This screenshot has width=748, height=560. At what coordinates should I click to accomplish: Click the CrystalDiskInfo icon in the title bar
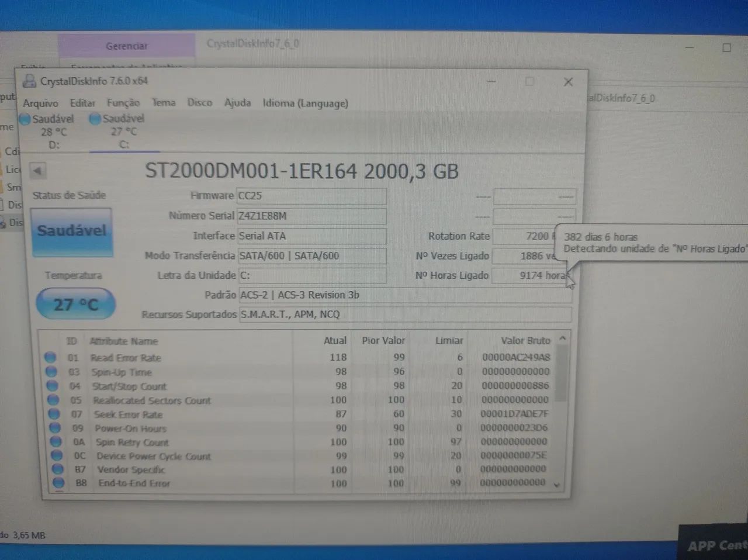pos(29,81)
